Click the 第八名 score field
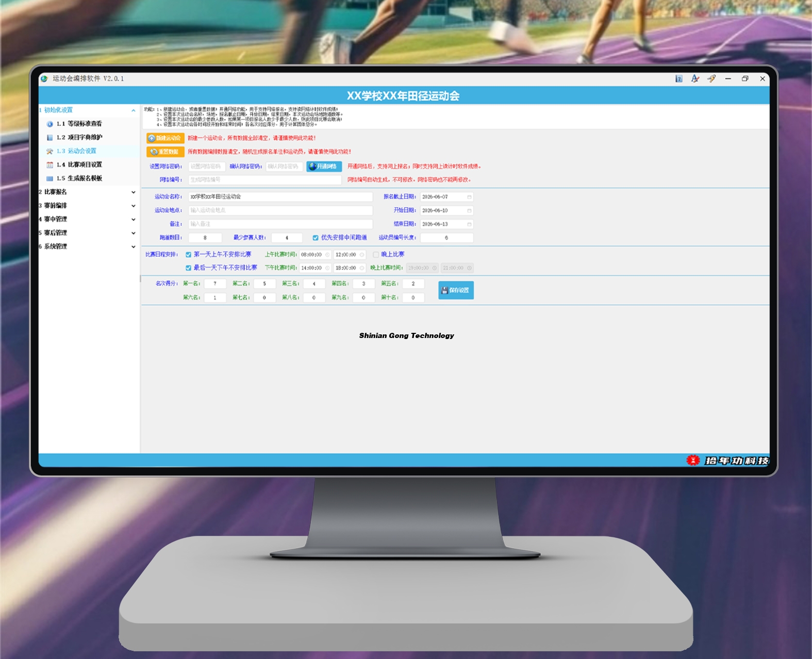Viewport: 812px width, 659px height. [314, 298]
